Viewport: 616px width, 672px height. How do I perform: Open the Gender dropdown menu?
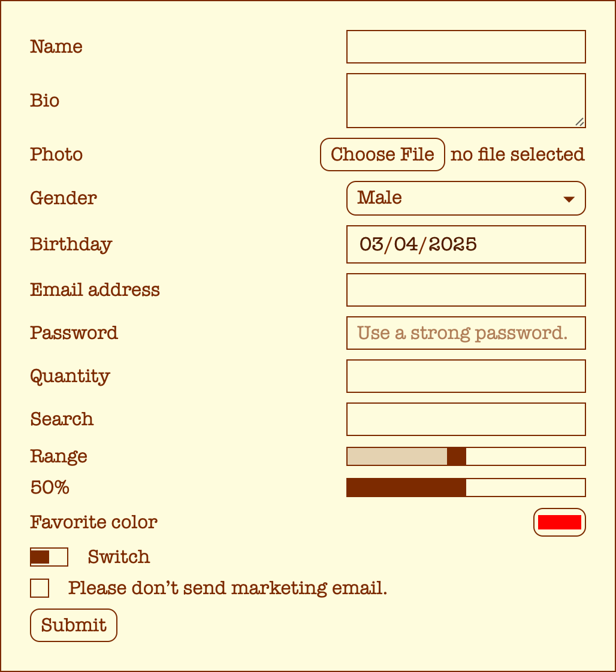(466, 198)
